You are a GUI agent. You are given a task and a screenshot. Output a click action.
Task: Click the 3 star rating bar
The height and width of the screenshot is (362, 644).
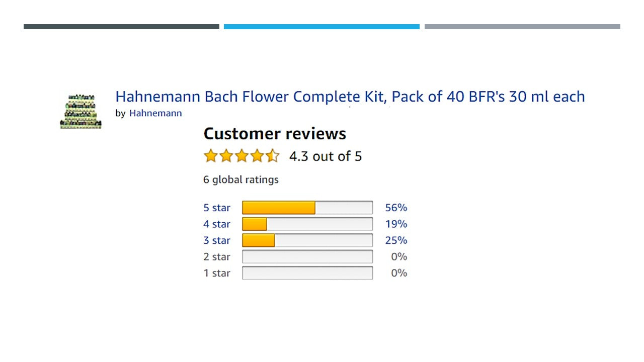tap(307, 240)
